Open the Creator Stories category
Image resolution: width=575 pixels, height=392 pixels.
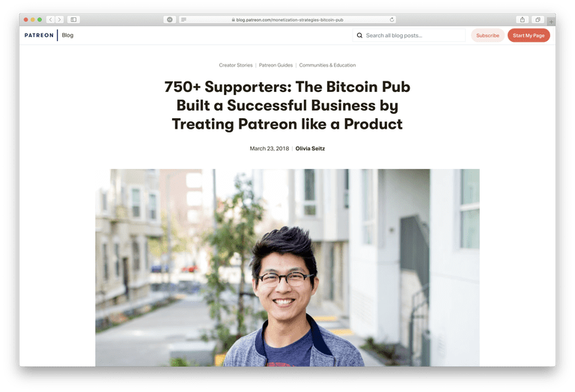[236, 65]
